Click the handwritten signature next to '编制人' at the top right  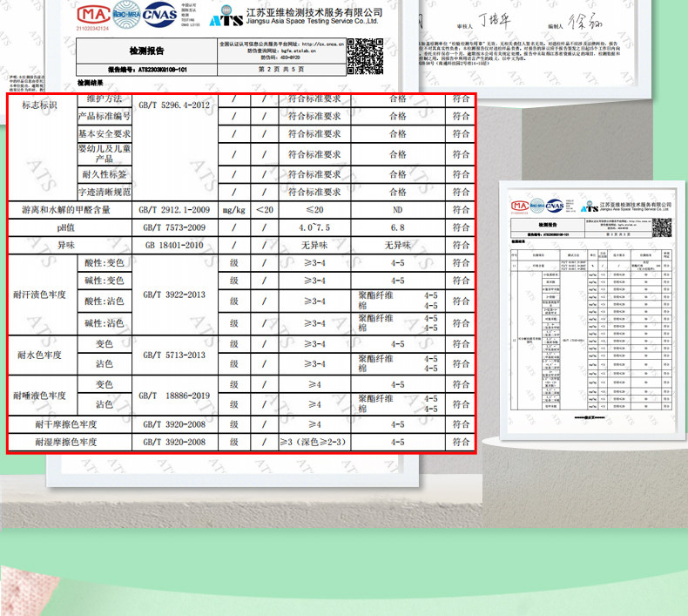(585, 21)
